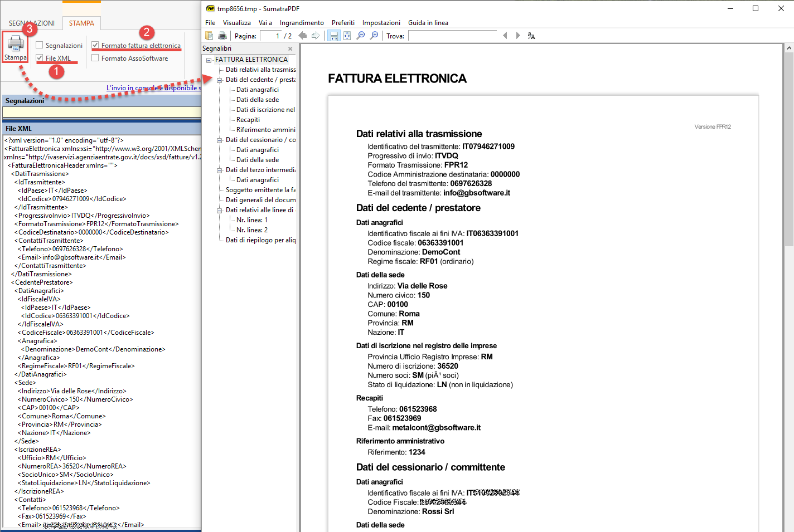Click Denominazione Rossi Srl in the PDF
The height and width of the screenshot is (532, 794).
click(411, 511)
